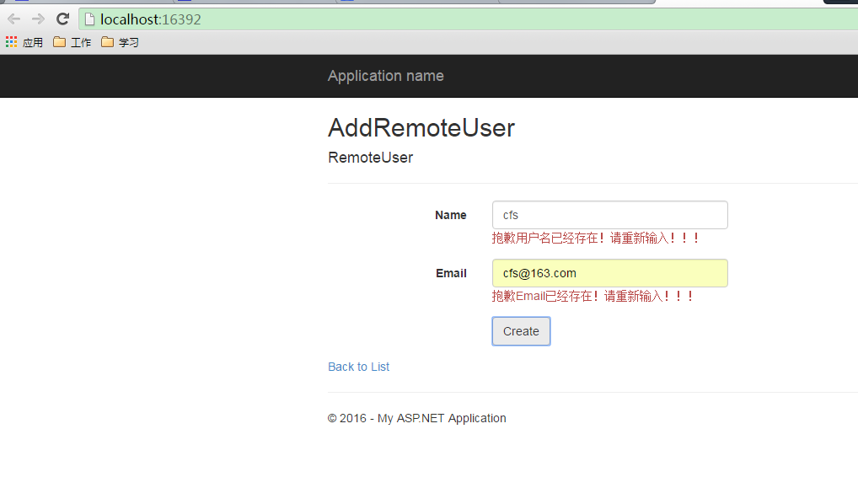Click the 2016 ASP.NET Application footer text

(x=416, y=418)
